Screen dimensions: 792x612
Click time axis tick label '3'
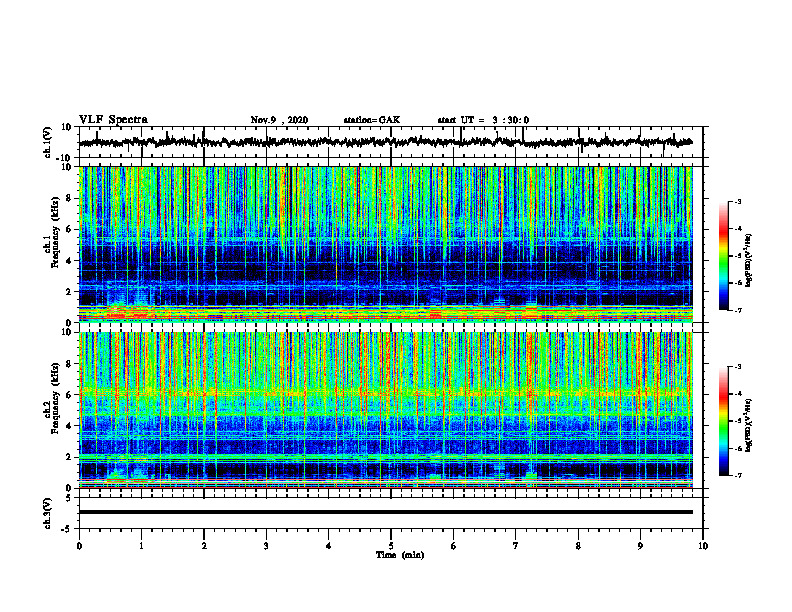point(266,546)
